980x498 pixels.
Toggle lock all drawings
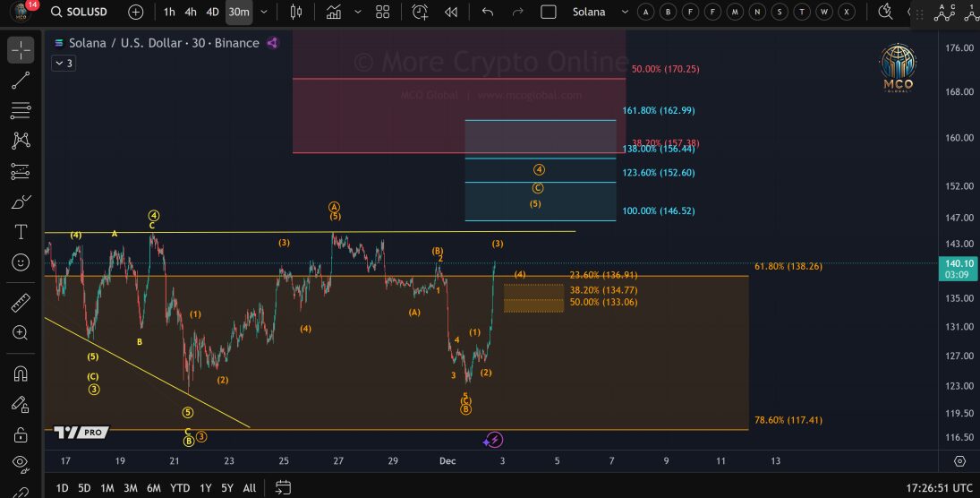(x=21, y=435)
